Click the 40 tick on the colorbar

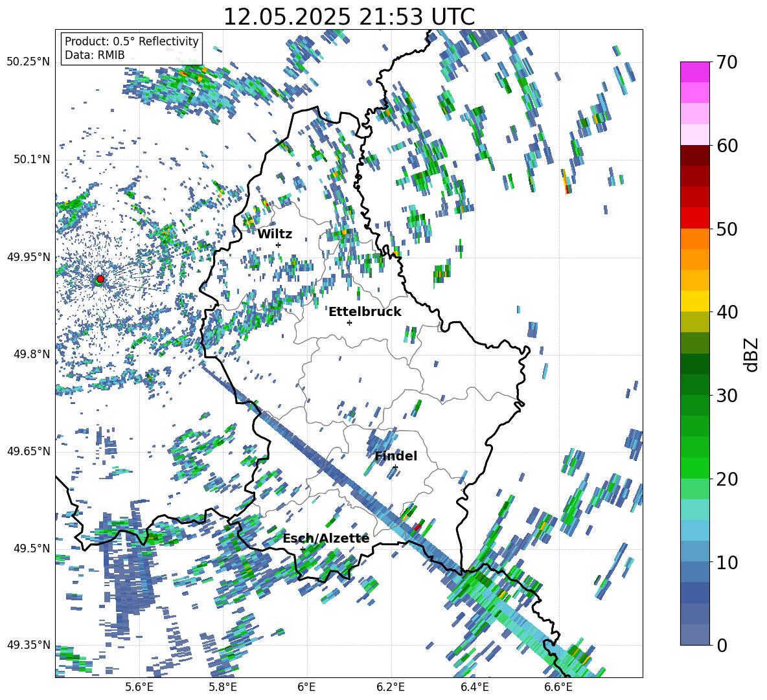[x=726, y=312]
